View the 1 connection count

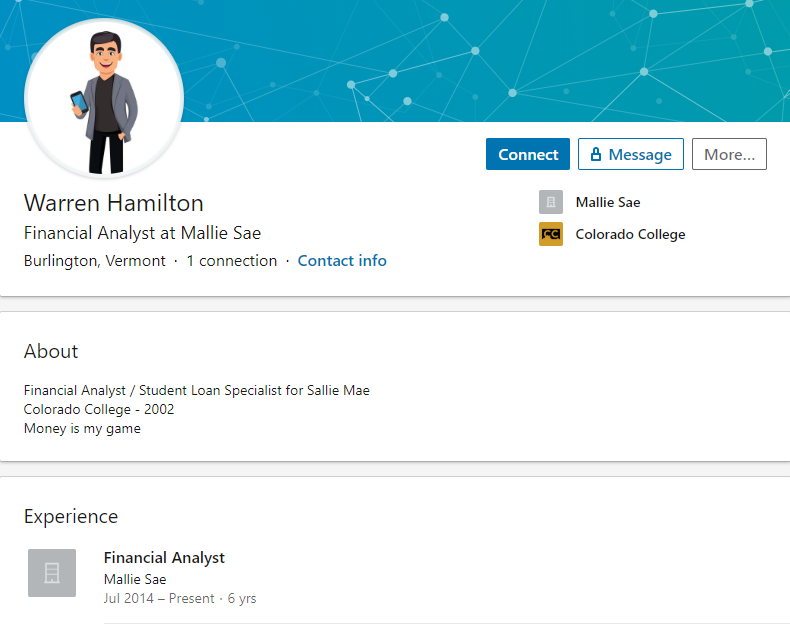point(232,260)
